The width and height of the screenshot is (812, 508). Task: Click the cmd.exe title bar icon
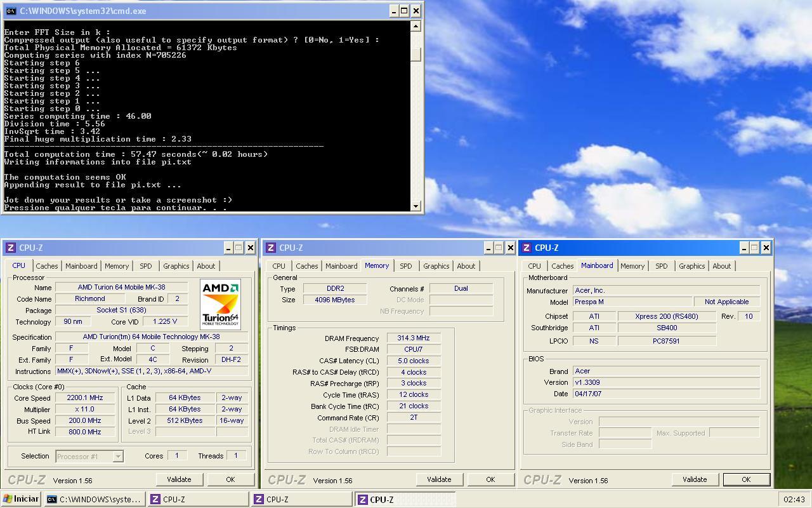[11, 11]
